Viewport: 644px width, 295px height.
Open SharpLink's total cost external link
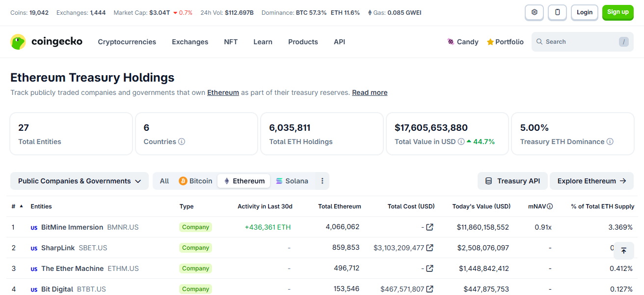(x=431, y=247)
